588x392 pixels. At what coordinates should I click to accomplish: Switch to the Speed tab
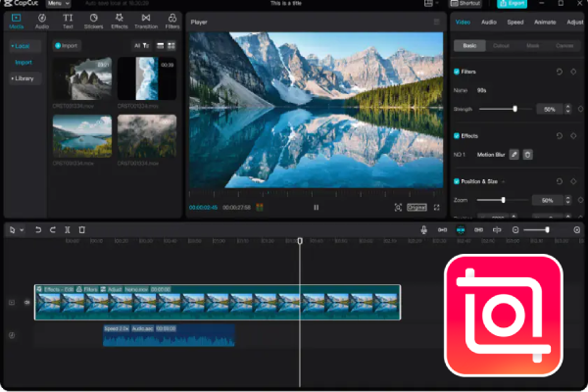(515, 23)
